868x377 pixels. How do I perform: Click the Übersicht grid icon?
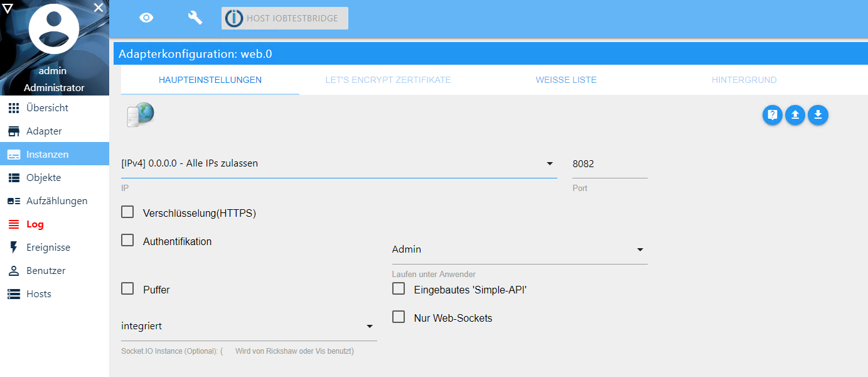click(x=14, y=108)
